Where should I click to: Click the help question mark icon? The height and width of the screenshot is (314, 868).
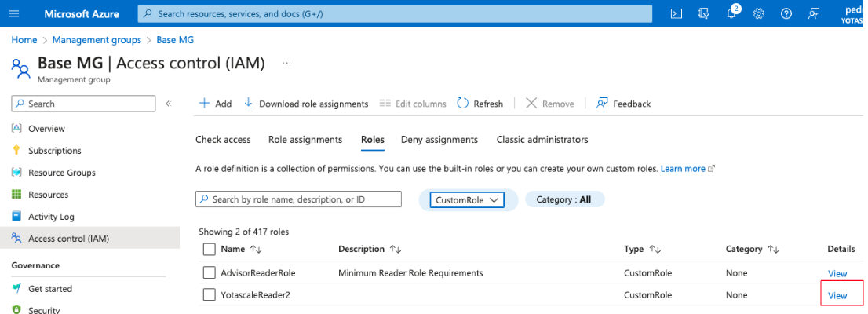tap(786, 13)
